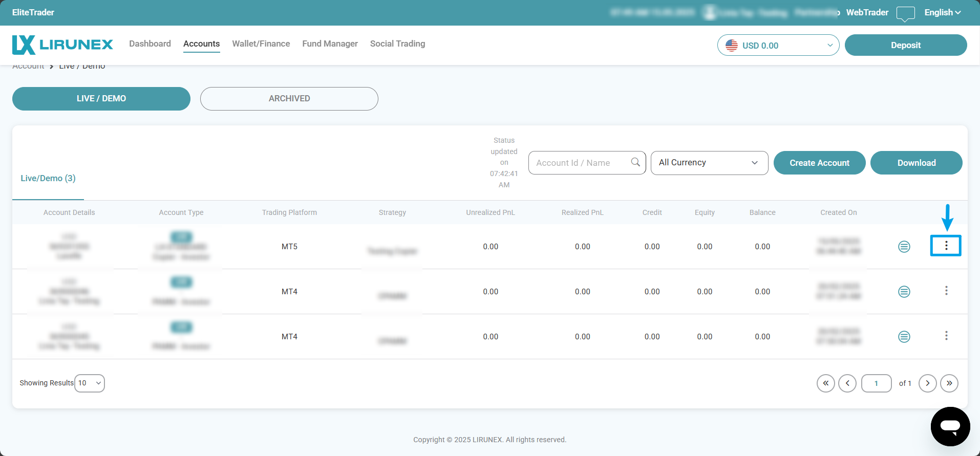Jump to the first page of results
The width and height of the screenshot is (980, 456).
point(825,383)
